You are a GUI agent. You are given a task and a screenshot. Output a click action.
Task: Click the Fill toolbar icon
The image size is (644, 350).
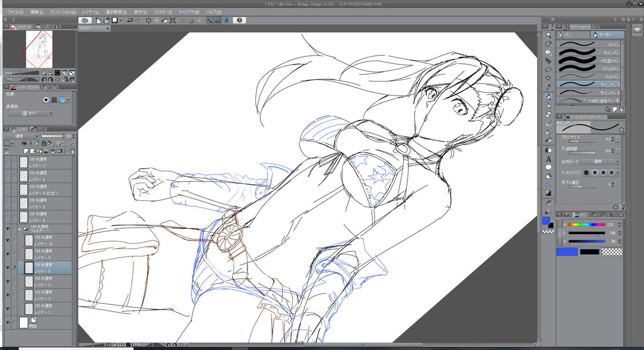[x=165, y=20]
